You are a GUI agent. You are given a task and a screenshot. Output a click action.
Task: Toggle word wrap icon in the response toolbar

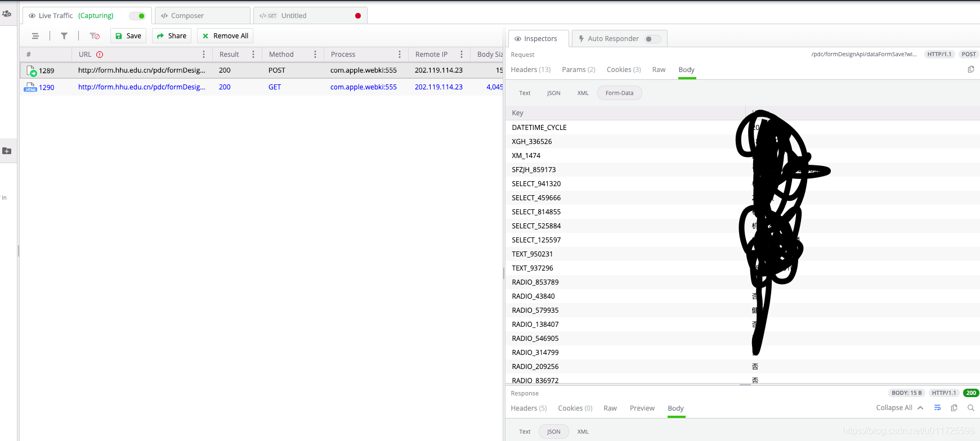(x=937, y=408)
